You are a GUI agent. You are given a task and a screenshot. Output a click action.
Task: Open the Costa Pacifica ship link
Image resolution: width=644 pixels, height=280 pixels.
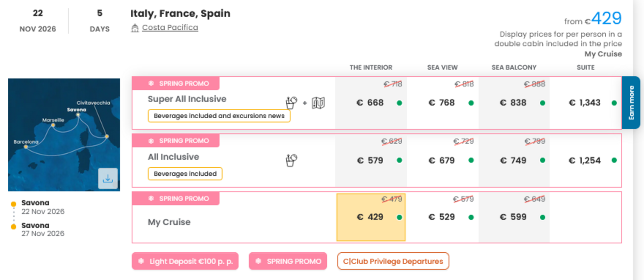pyautogui.click(x=169, y=27)
